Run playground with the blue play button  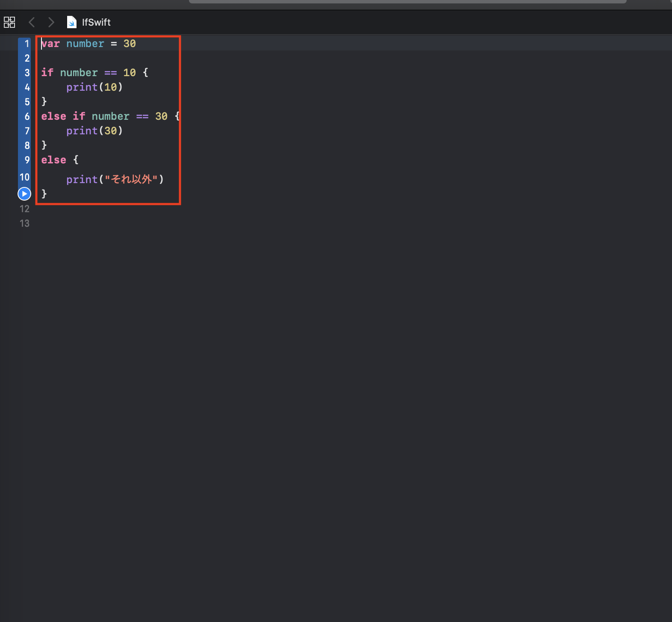24,194
